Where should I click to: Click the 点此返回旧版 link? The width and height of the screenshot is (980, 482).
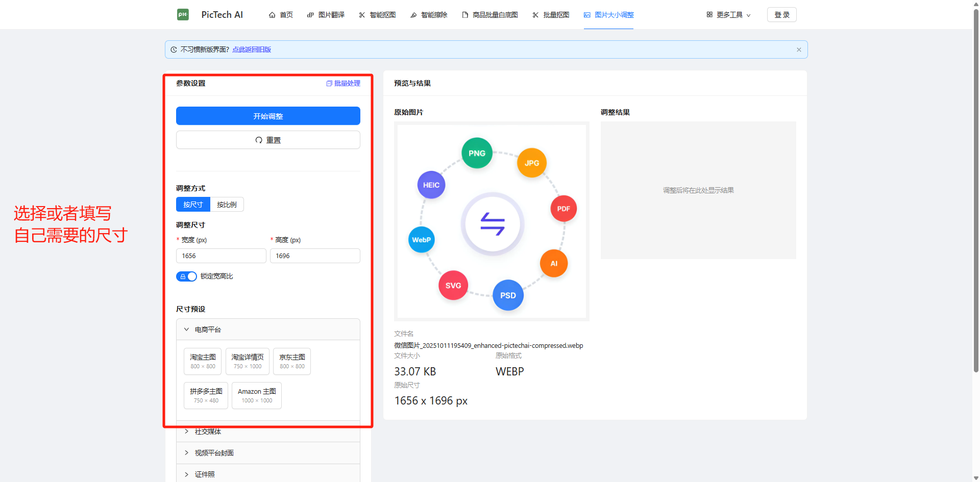pos(252,50)
